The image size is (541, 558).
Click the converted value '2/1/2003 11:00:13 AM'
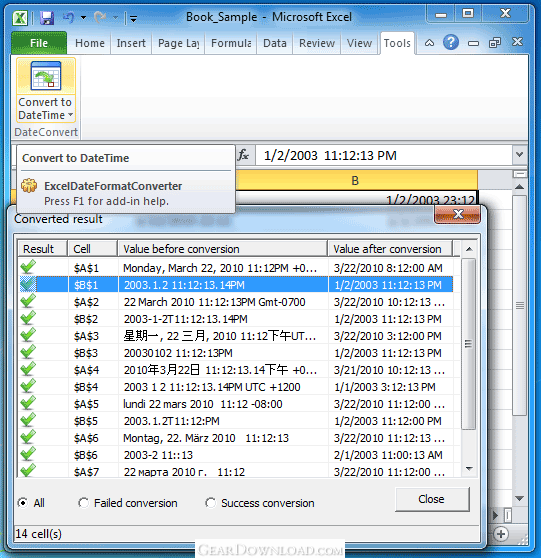[388, 455]
